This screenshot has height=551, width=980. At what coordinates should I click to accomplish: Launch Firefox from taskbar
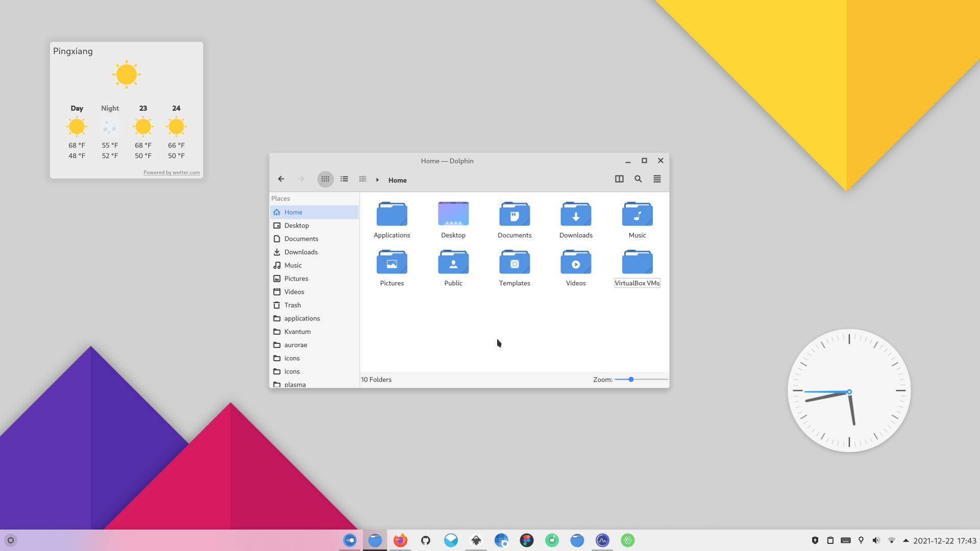click(x=400, y=540)
